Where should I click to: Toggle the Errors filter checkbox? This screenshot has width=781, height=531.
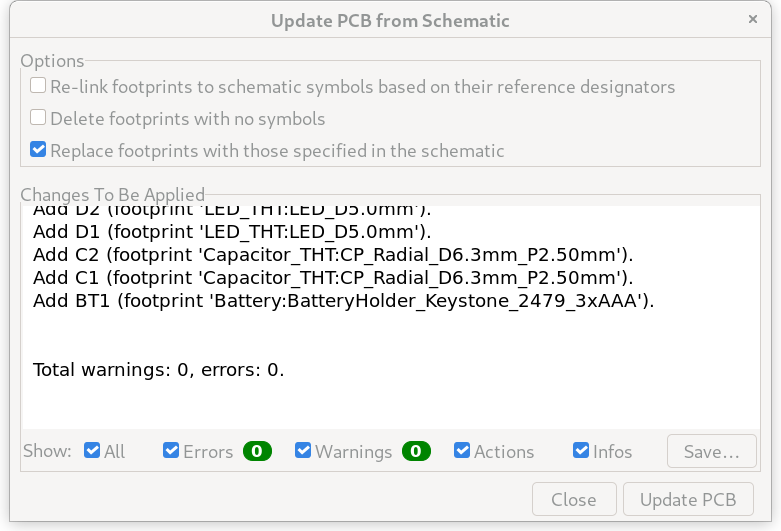(171, 450)
